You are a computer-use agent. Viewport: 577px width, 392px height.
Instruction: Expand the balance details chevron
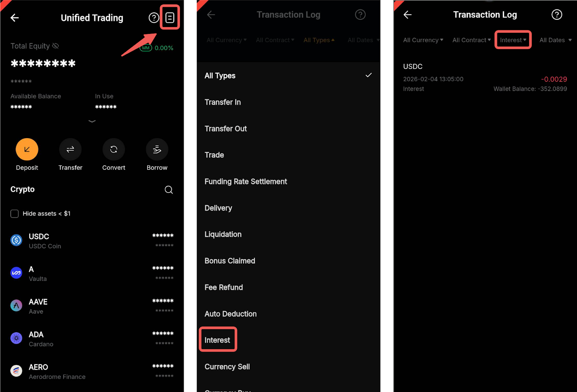click(92, 121)
